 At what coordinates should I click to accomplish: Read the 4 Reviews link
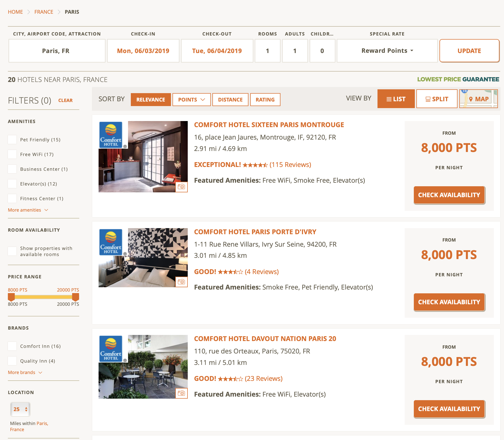point(262,272)
